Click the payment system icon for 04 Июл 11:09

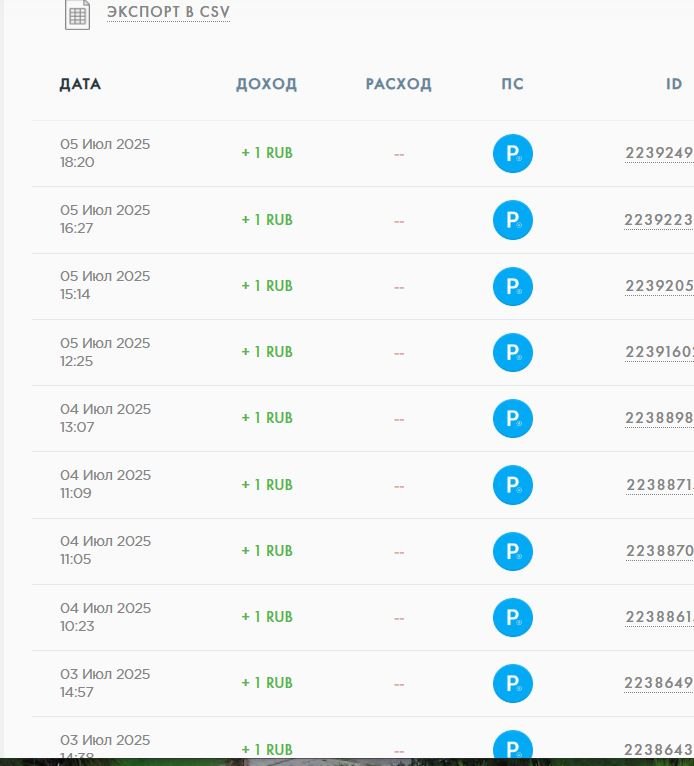pyautogui.click(x=513, y=485)
